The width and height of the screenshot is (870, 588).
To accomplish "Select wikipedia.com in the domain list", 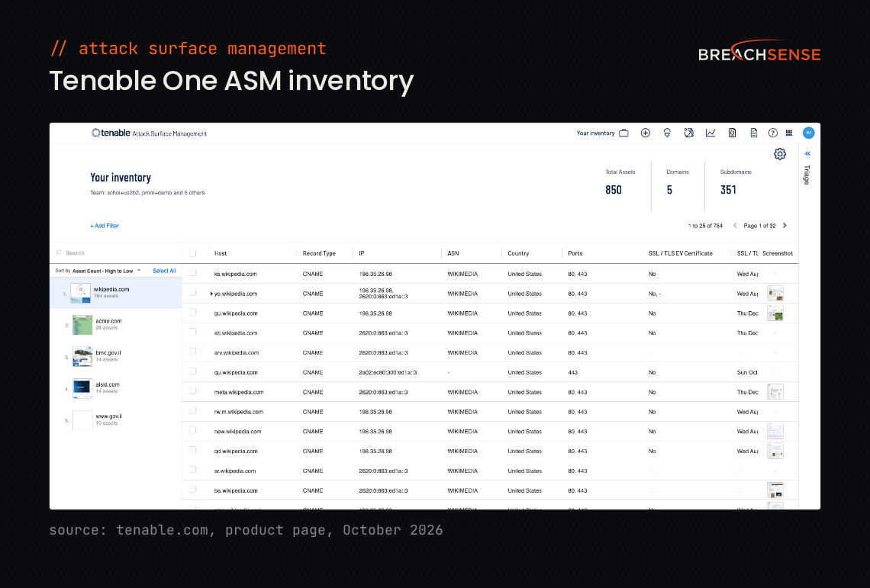I will [116, 292].
